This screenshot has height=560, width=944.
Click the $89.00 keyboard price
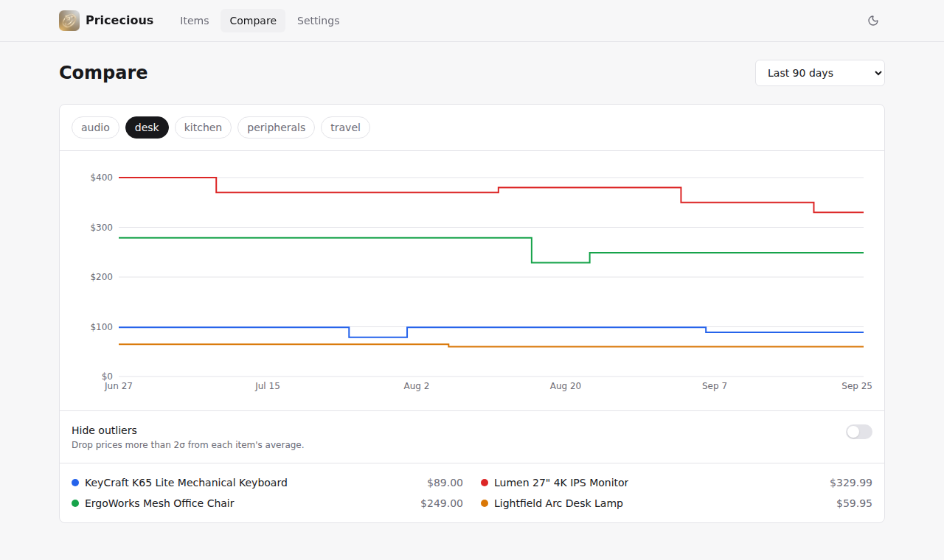point(445,483)
